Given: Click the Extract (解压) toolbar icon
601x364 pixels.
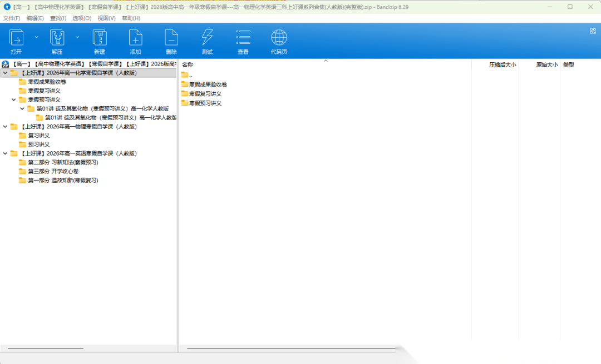Looking at the screenshot, I should coord(57,38).
